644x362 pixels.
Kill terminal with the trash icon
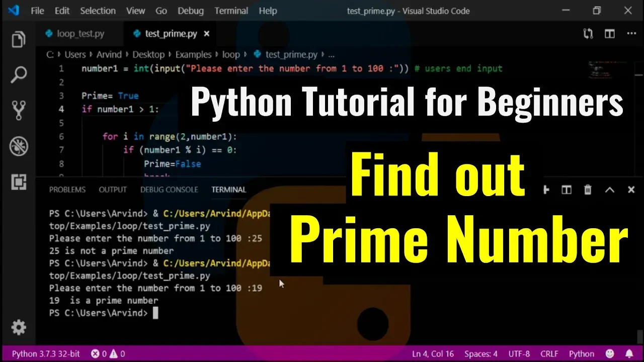(588, 190)
